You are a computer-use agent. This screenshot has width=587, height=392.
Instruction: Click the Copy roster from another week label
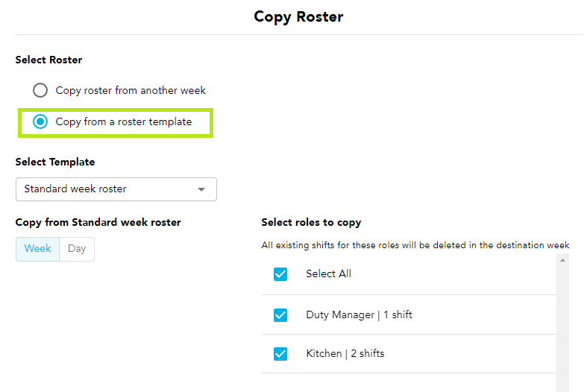[131, 90]
